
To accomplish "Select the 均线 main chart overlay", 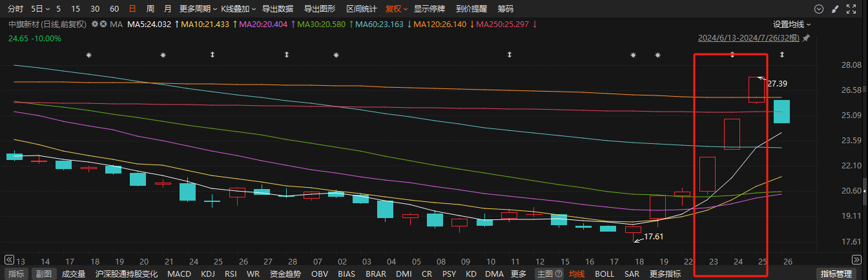I will point(577,274).
